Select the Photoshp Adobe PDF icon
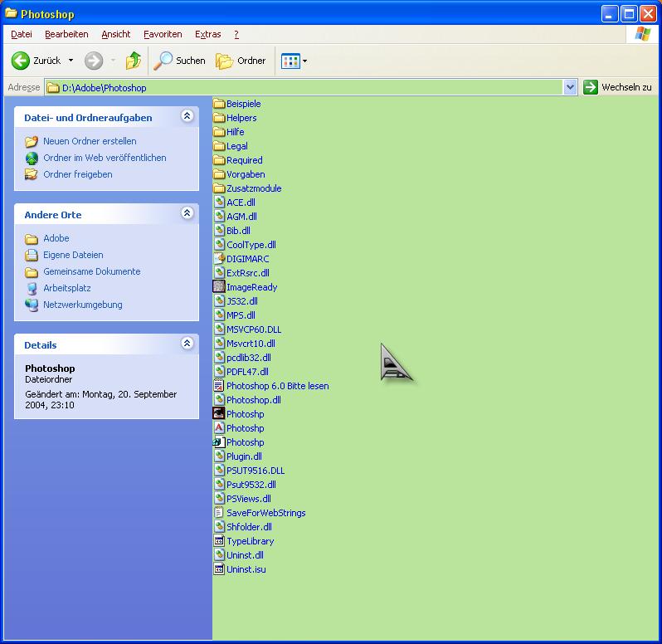This screenshot has width=662, height=644. tap(219, 427)
